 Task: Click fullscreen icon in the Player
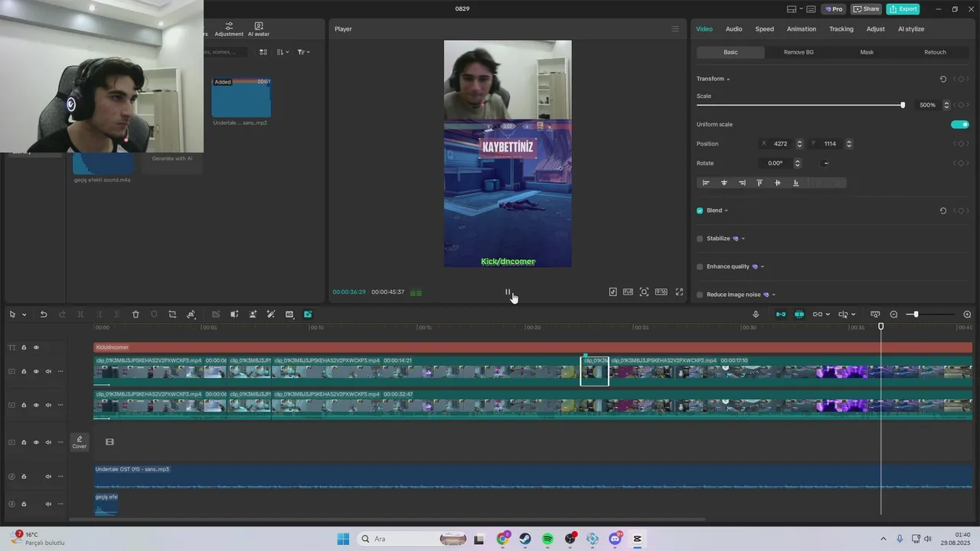[679, 292]
